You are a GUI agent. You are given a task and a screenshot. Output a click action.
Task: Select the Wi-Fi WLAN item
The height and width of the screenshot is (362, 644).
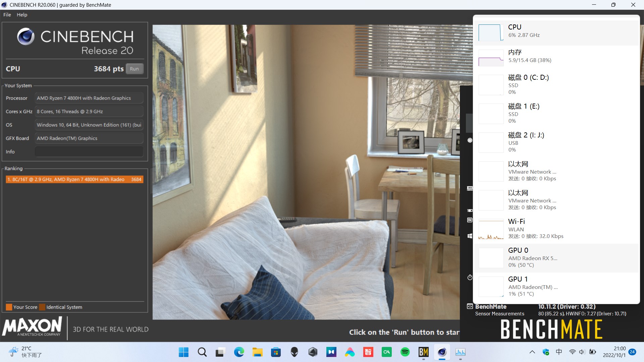point(557,229)
